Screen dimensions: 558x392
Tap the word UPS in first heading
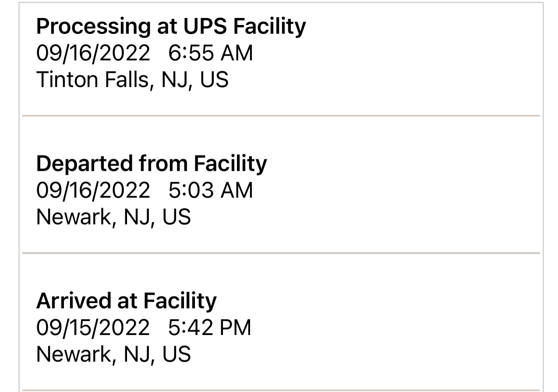(205, 26)
